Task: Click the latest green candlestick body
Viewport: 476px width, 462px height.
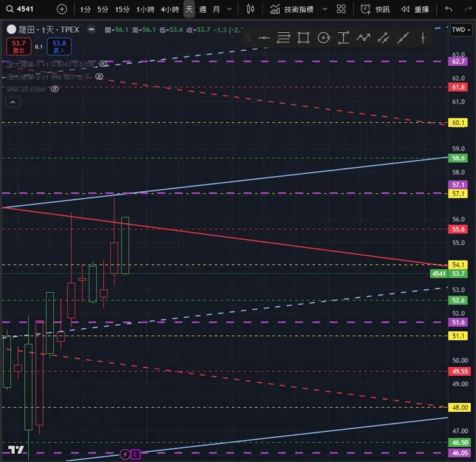Action: pyautogui.click(x=125, y=245)
